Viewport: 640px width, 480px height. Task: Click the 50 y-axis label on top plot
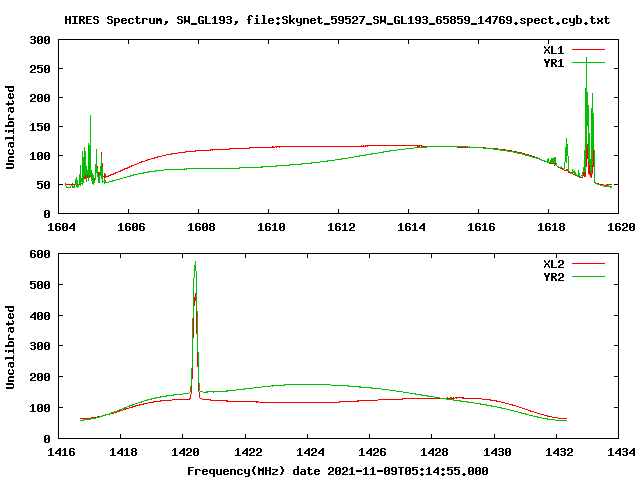44,185
